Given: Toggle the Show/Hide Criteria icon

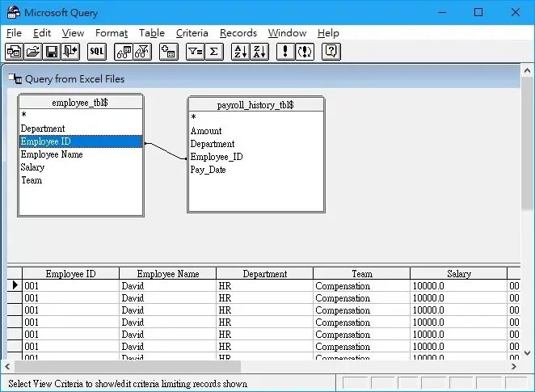Looking at the screenshot, I should click(142, 52).
